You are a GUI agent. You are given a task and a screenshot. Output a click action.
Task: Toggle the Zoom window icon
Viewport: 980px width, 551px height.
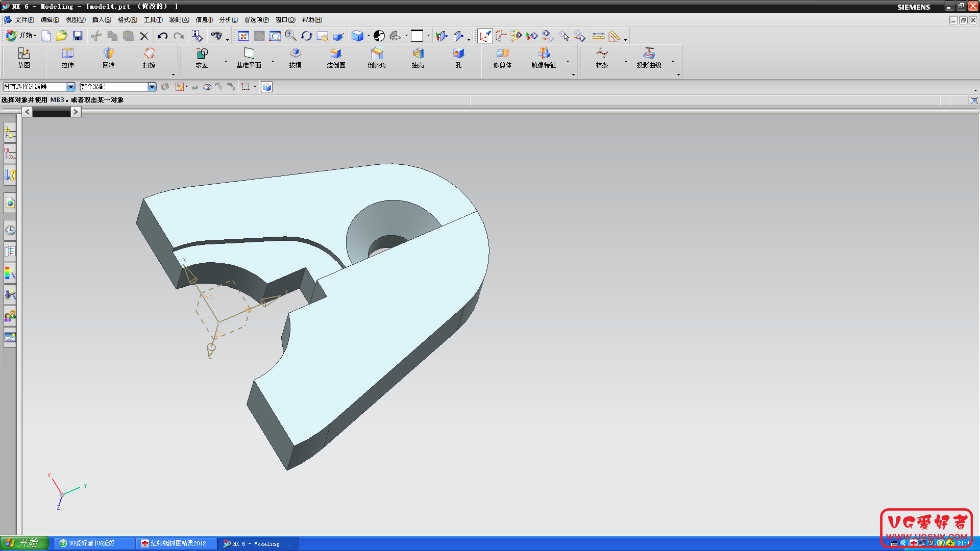click(275, 36)
